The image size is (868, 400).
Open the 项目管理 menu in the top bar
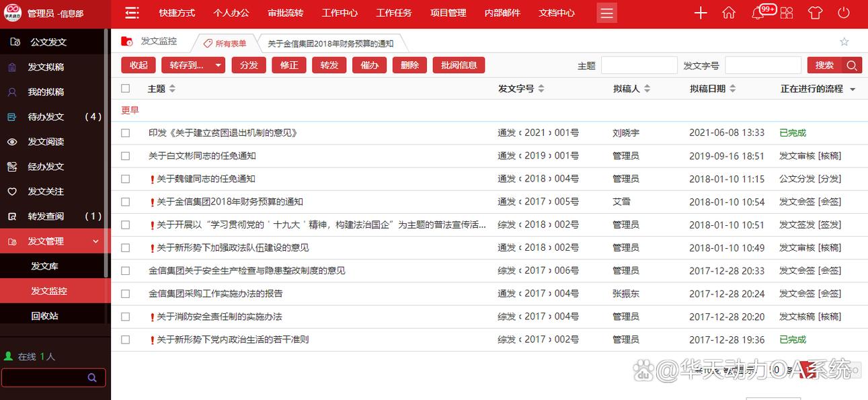click(x=448, y=12)
